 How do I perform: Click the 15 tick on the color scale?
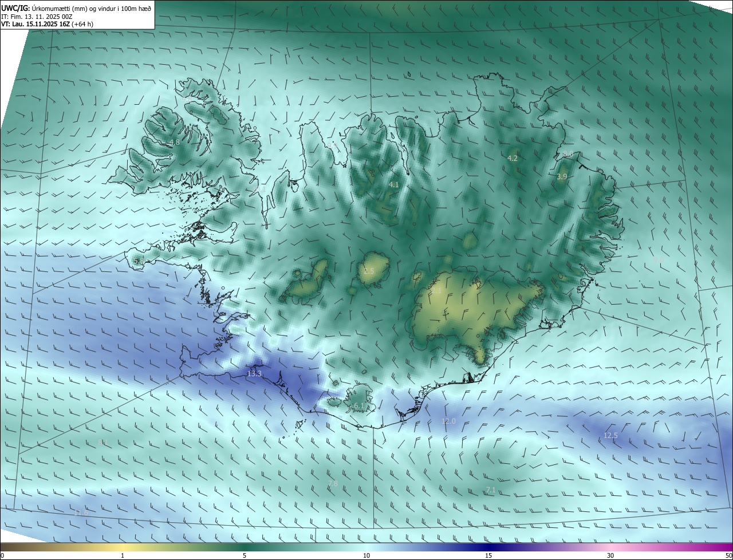coord(488,555)
